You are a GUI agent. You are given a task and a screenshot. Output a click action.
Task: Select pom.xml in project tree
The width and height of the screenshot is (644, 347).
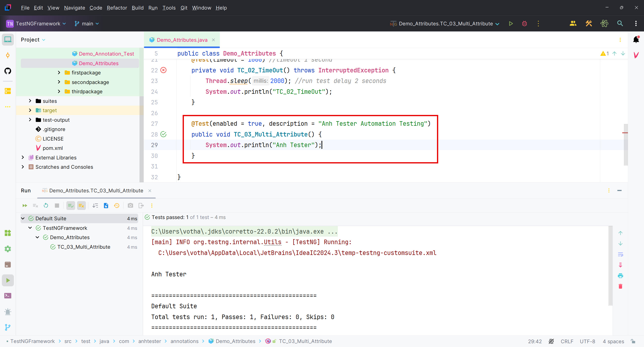[53, 148]
